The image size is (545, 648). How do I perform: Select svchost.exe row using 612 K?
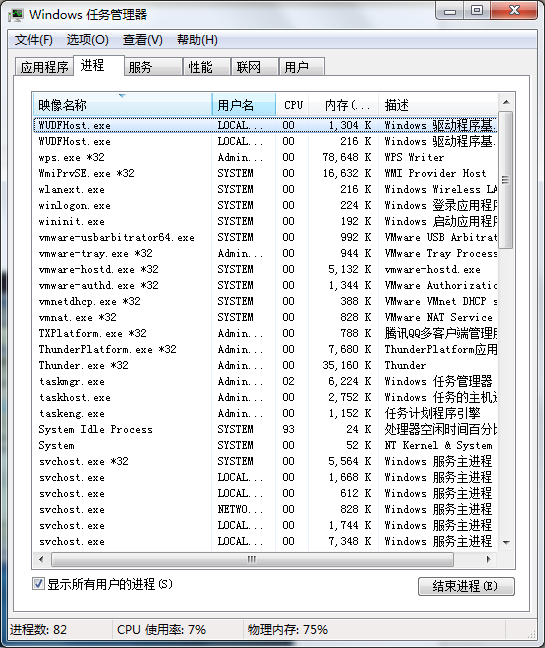click(265, 493)
